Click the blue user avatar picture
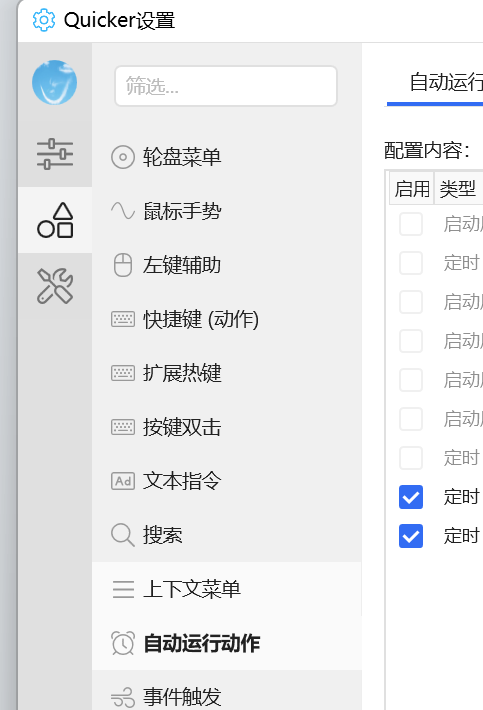 click(x=54, y=82)
